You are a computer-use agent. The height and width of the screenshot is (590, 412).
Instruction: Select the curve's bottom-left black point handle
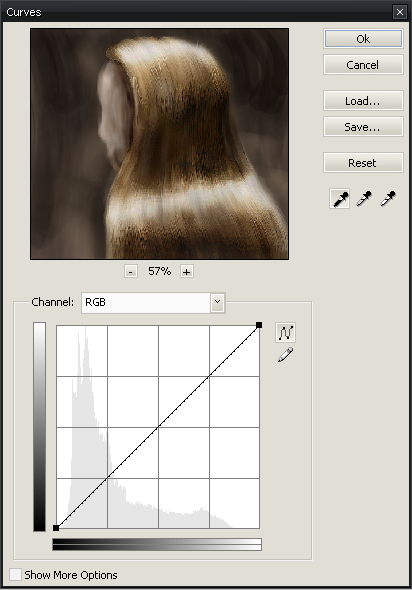pos(56,528)
